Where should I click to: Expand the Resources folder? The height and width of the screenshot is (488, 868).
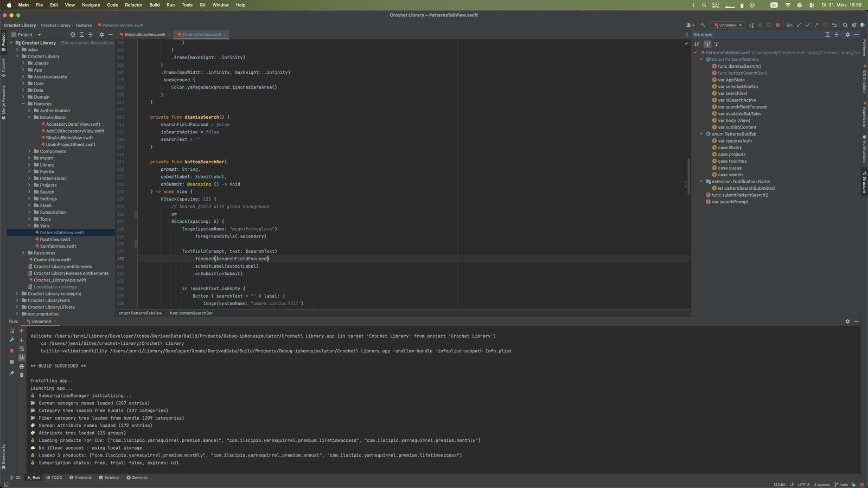23,253
